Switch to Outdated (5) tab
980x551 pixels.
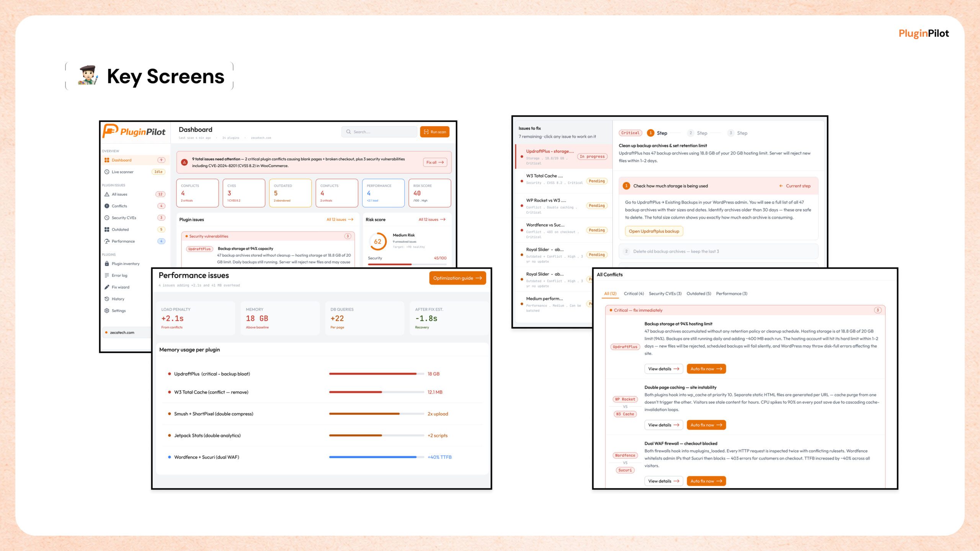coord(699,293)
